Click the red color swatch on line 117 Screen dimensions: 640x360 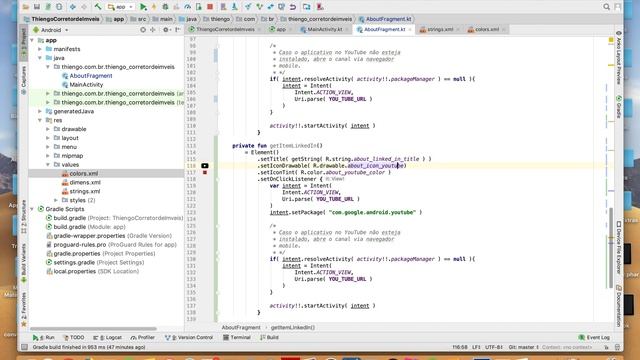205,173
